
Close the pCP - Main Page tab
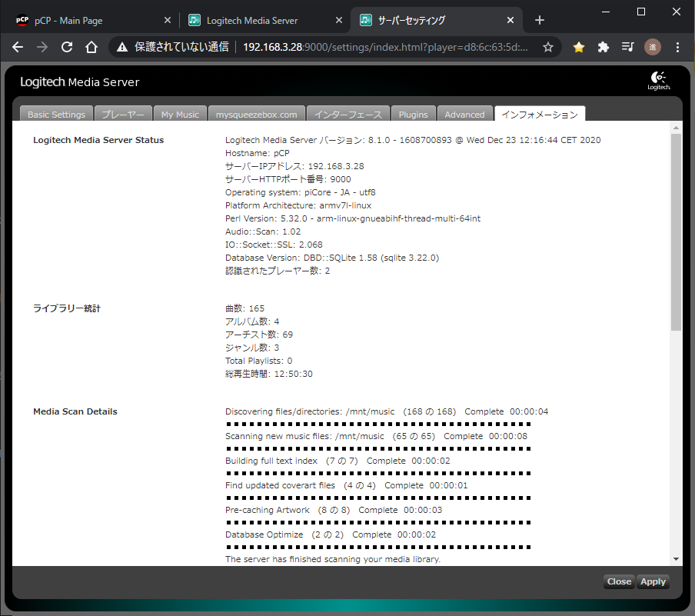pyautogui.click(x=168, y=20)
